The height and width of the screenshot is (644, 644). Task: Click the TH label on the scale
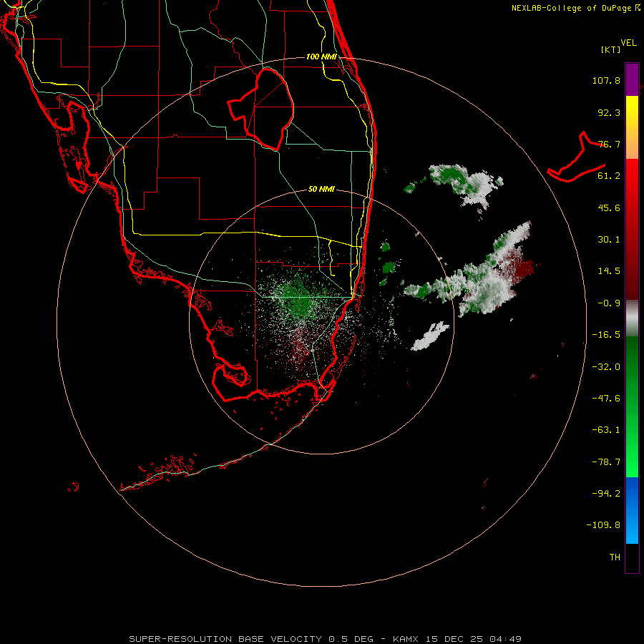pyautogui.click(x=615, y=557)
